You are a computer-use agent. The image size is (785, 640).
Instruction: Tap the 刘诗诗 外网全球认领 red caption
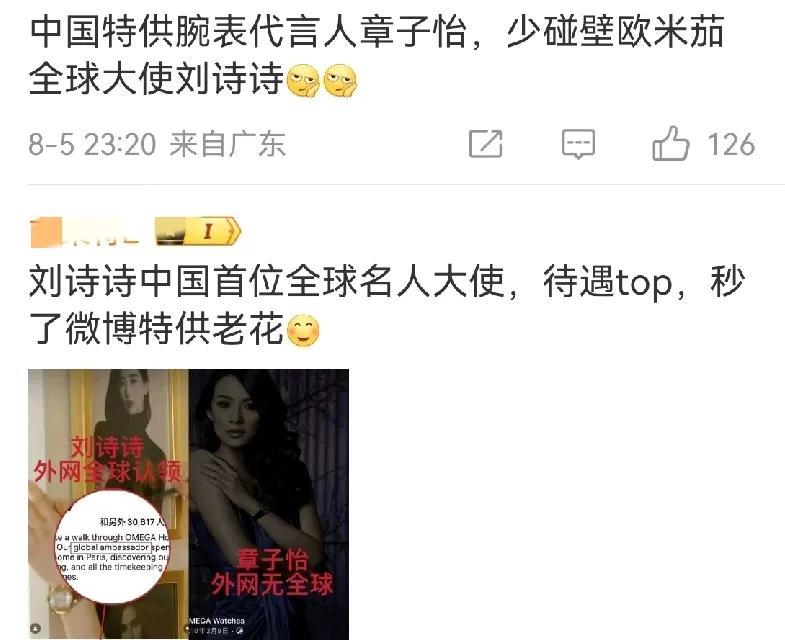pyautogui.click(x=107, y=459)
